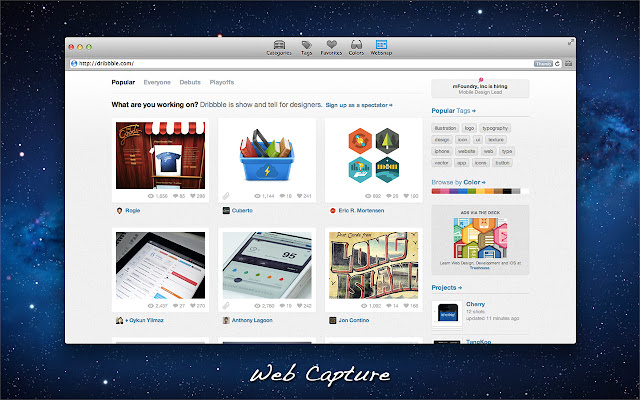This screenshot has height=400, width=640.
Task: Enter fullscreen with the top-right arrows icon
Action: point(571,42)
